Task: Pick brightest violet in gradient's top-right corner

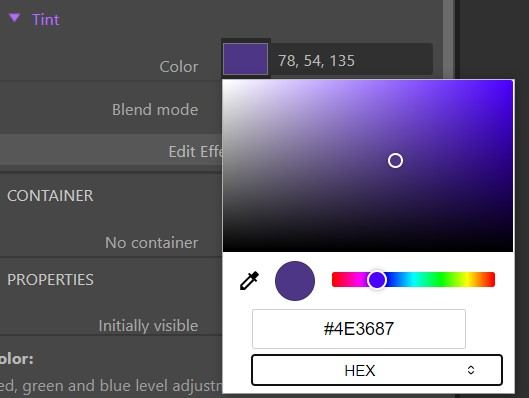Action: (x=511, y=82)
